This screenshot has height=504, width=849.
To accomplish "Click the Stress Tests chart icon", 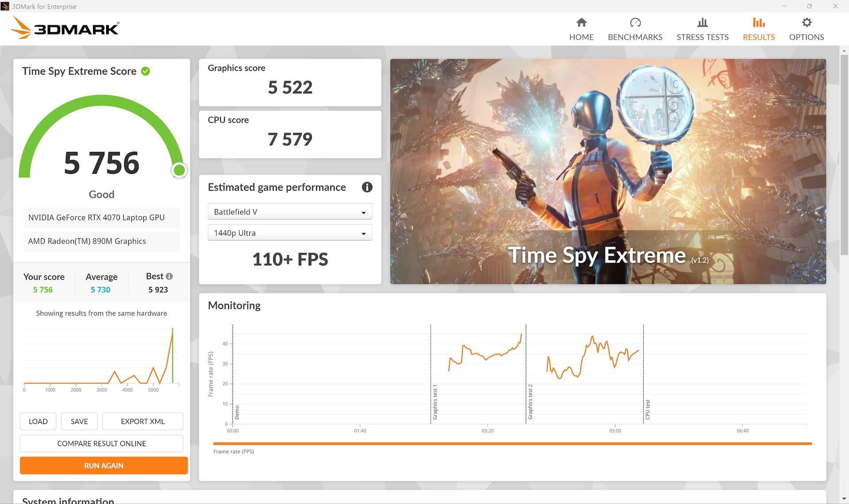I will click(702, 22).
